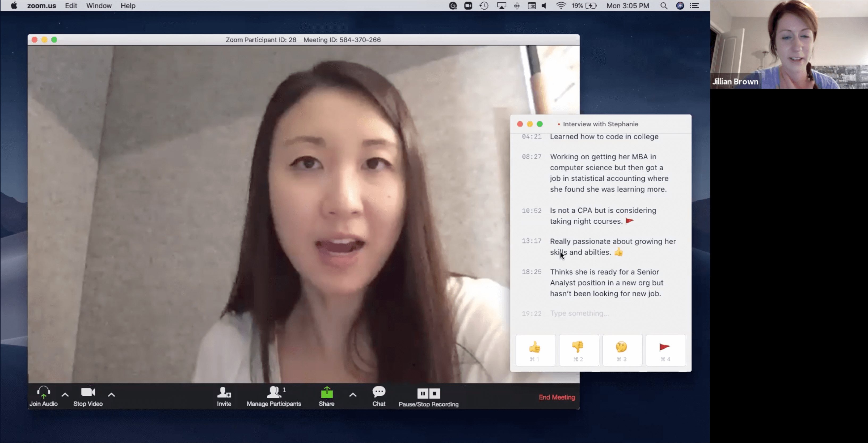Viewport: 868px width, 443px height.
Task: Click the Invite participant icon
Action: 224,393
